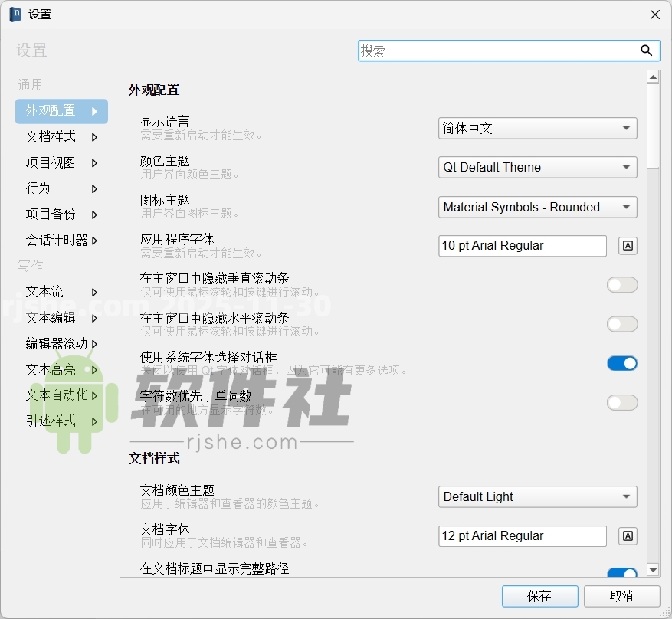Disable the system font dialog toggle
This screenshot has width=672, height=619.
pyautogui.click(x=621, y=362)
